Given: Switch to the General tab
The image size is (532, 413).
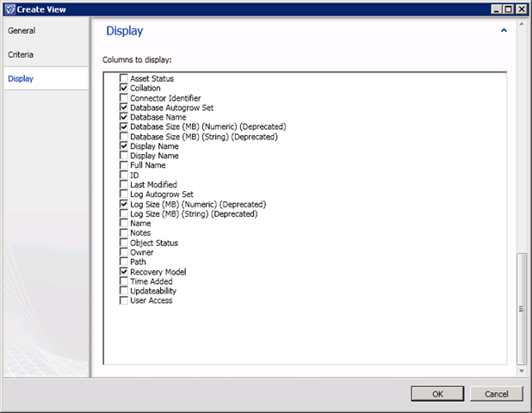Looking at the screenshot, I should pyautogui.click(x=22, y=30).
